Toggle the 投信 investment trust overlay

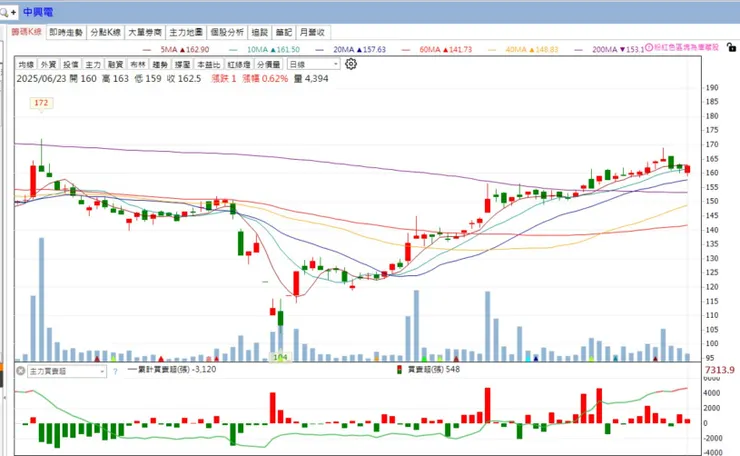(x=71, y=64)
